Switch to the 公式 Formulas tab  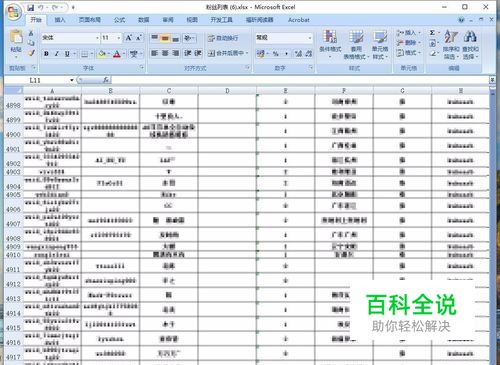tap(119, 20)
